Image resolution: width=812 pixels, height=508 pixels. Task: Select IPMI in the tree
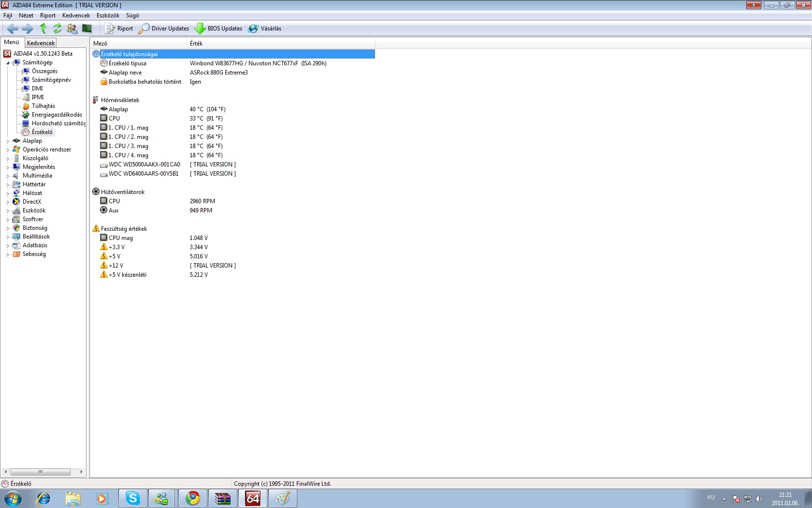click(x=38, y=97)
